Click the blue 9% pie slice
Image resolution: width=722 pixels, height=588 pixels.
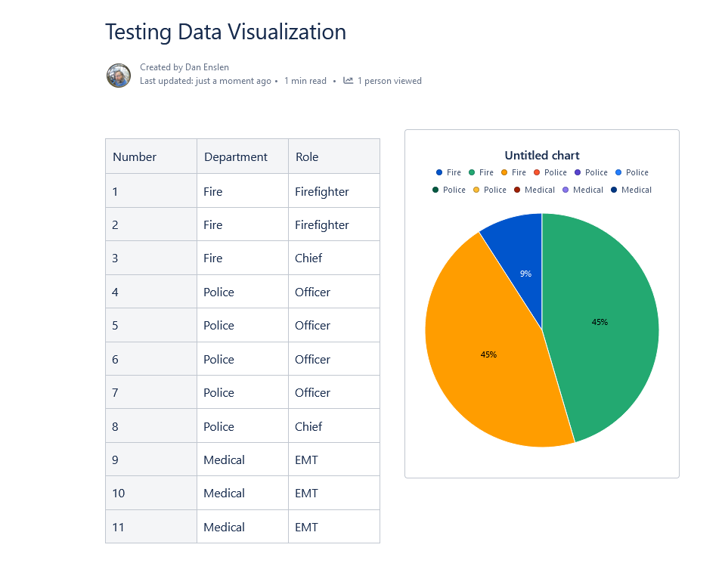click(525, 274)
